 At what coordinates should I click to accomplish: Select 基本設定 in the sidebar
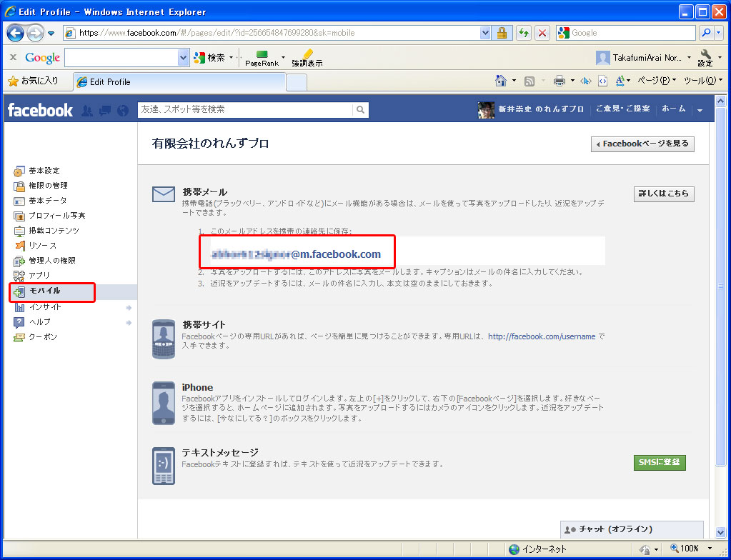pyautogui.click(x=44, y=171)
